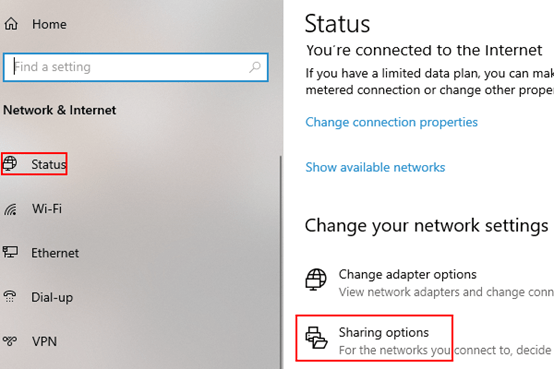Image resolution: width=554 pixels, height=369 pixels.
Task: Open the Ethernet settings section
Action: coord(55,253)
